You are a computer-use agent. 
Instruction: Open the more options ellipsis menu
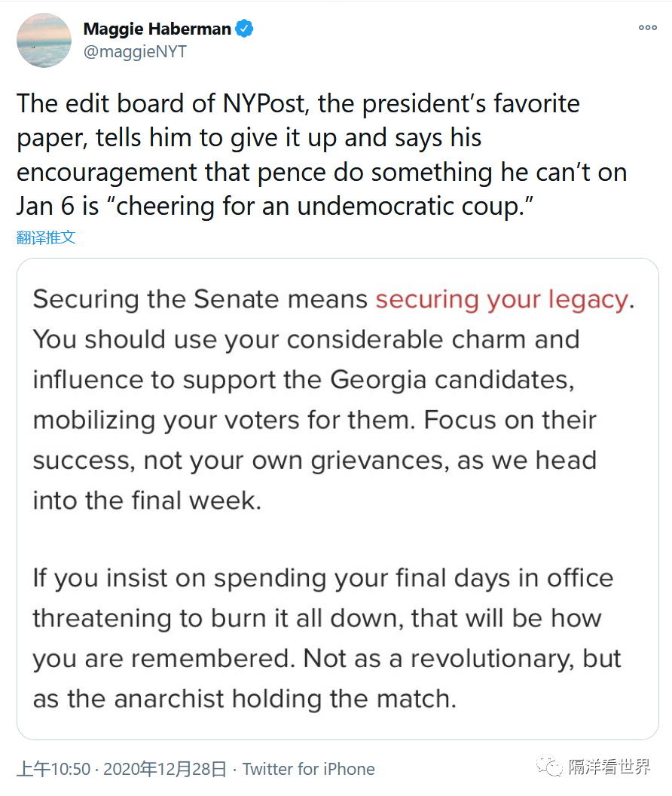(x=648, y=27)
